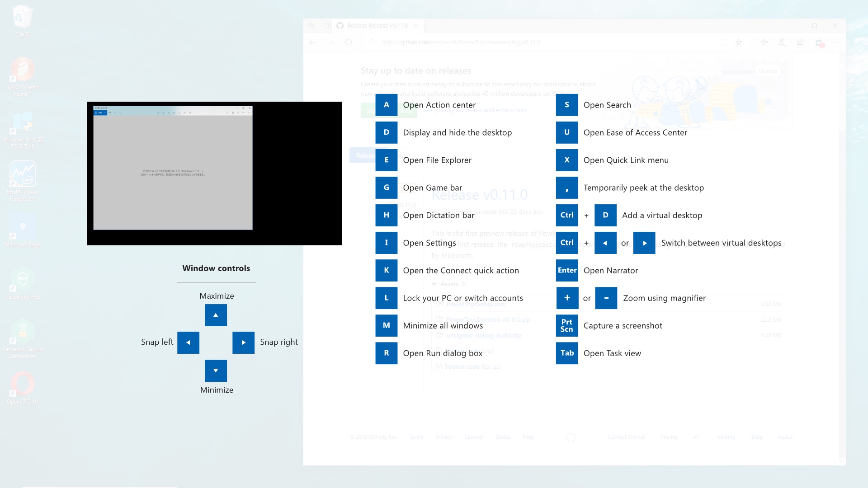868x488 pixels.
Task: Click the back navigation arrow in browser
Action: click(x=312, y=42)
